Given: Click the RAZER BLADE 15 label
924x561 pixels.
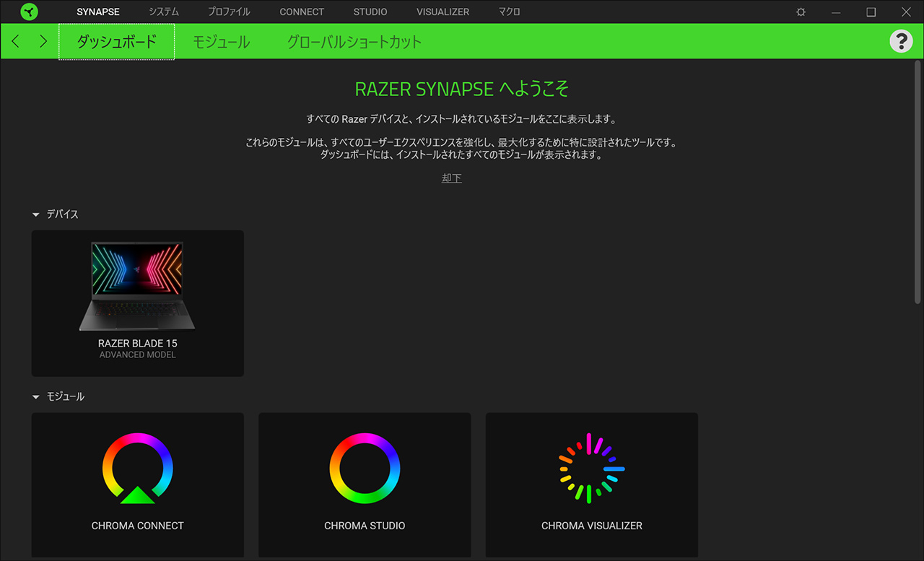Looking at the screenshot, I should click(x=138, y=344).
